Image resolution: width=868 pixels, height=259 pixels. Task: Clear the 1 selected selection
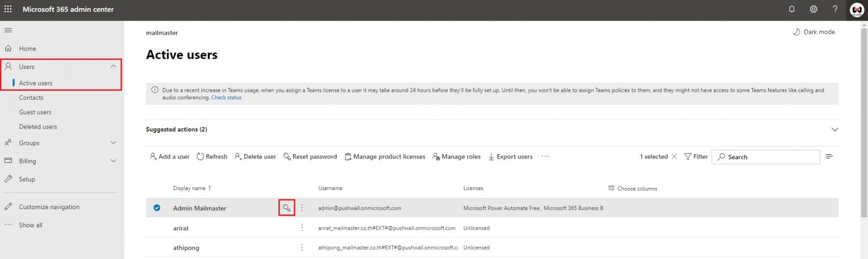tap(674, 156)
